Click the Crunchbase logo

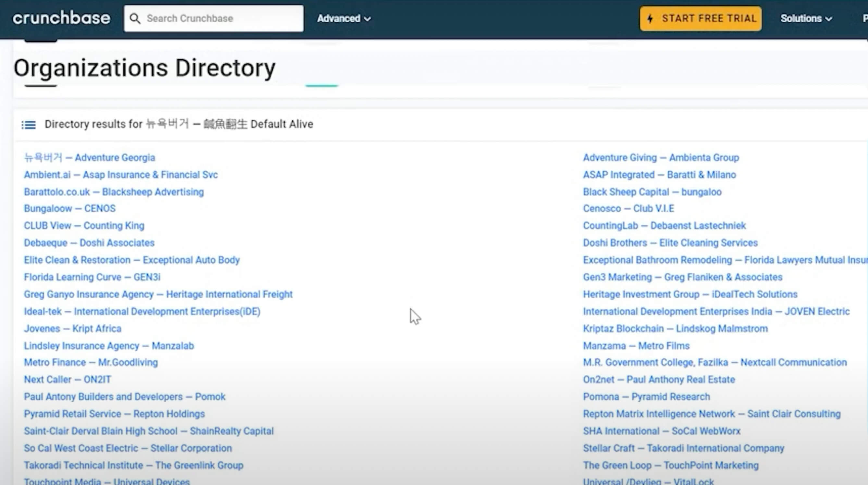point(61,18)
